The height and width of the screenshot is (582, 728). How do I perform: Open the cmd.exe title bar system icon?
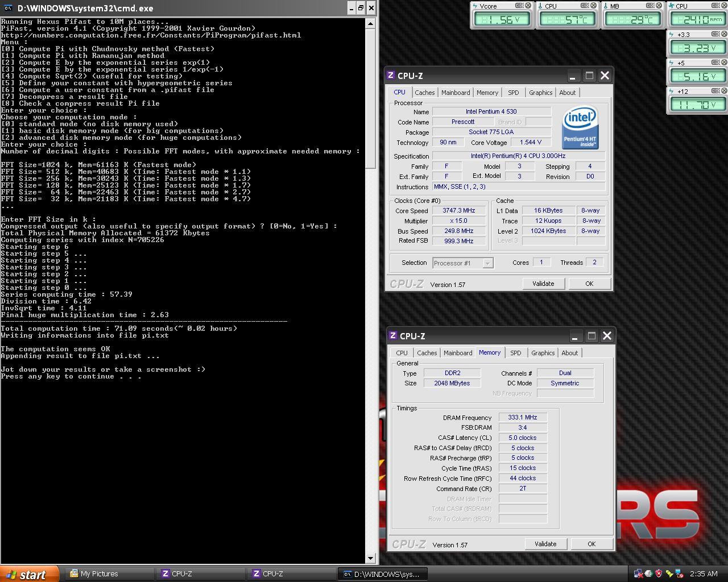click(9, 8)
